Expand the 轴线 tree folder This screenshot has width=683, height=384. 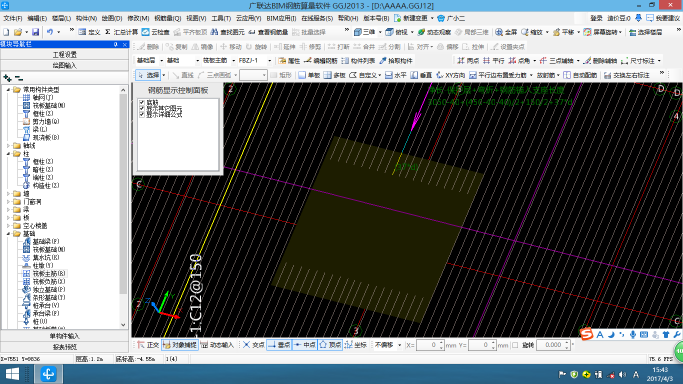click(x=8, y=146)
